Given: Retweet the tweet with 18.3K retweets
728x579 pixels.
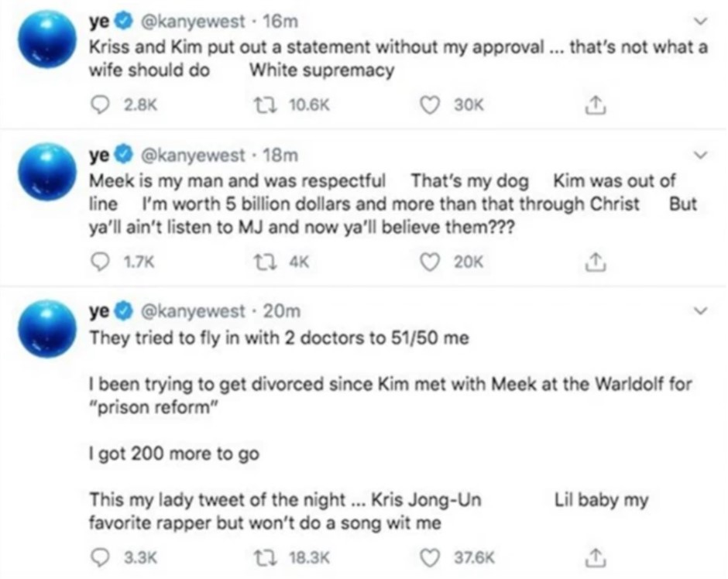Looking at the screenshot, I should (x=266, y=555).
